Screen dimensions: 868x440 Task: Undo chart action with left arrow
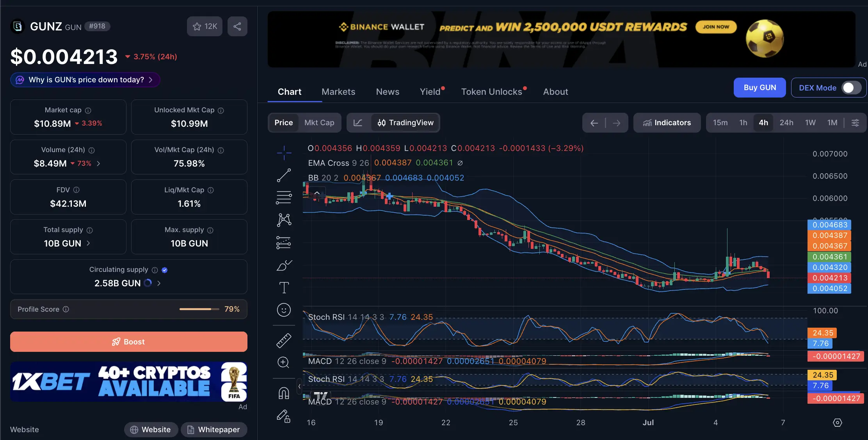click(594, 123)
